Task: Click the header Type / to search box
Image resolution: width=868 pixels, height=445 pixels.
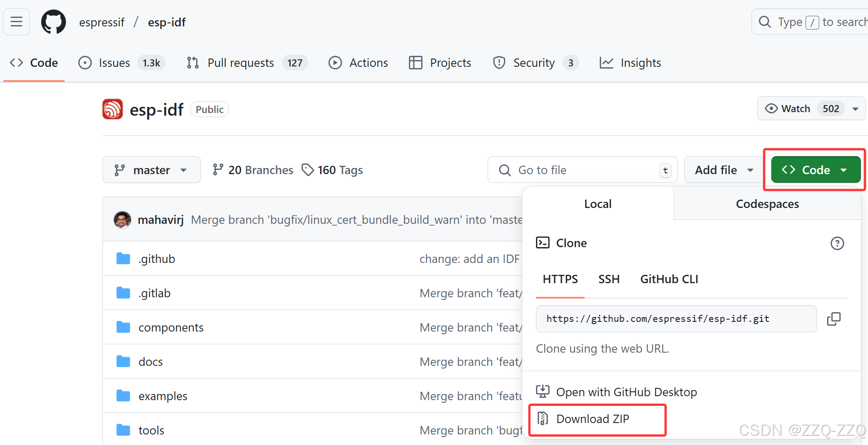Action: click(x=810, y=22)
